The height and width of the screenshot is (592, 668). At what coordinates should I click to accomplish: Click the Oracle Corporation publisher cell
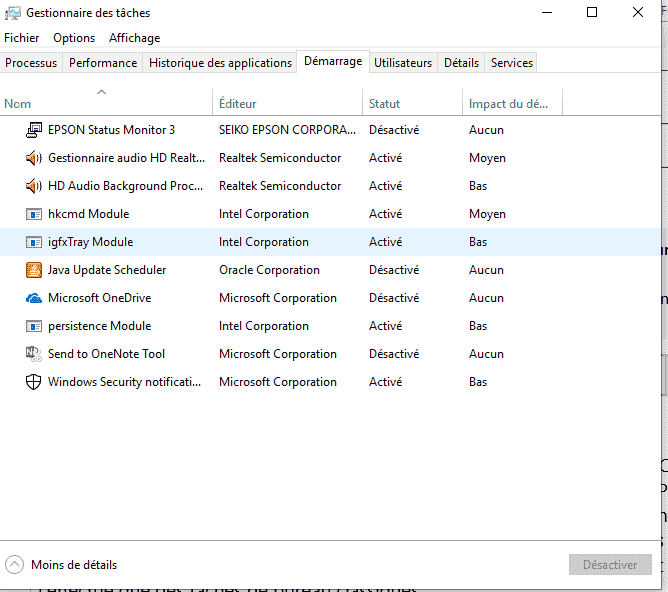tap(269, 270)
